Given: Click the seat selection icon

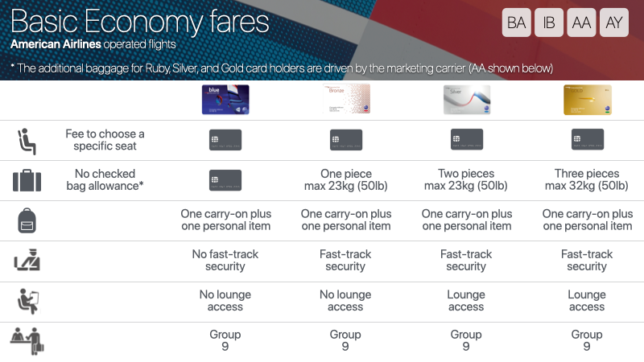Looking at the screenshot, I should point(27,142).
